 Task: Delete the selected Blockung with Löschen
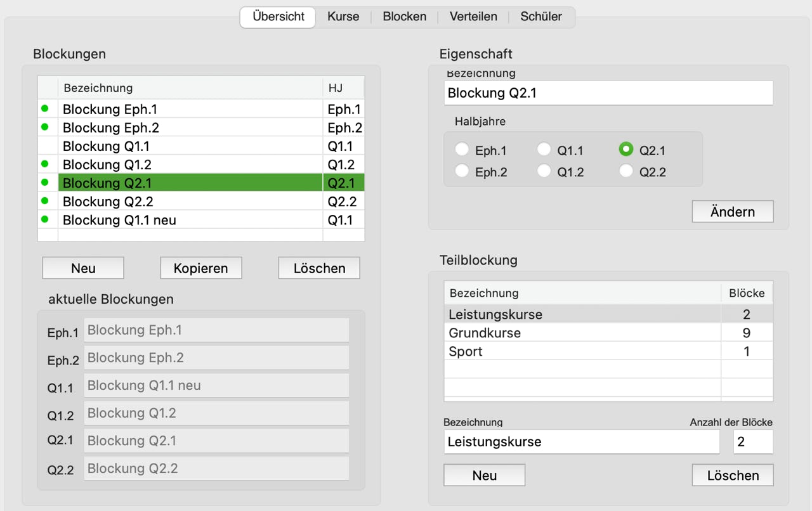pos(319,268)
